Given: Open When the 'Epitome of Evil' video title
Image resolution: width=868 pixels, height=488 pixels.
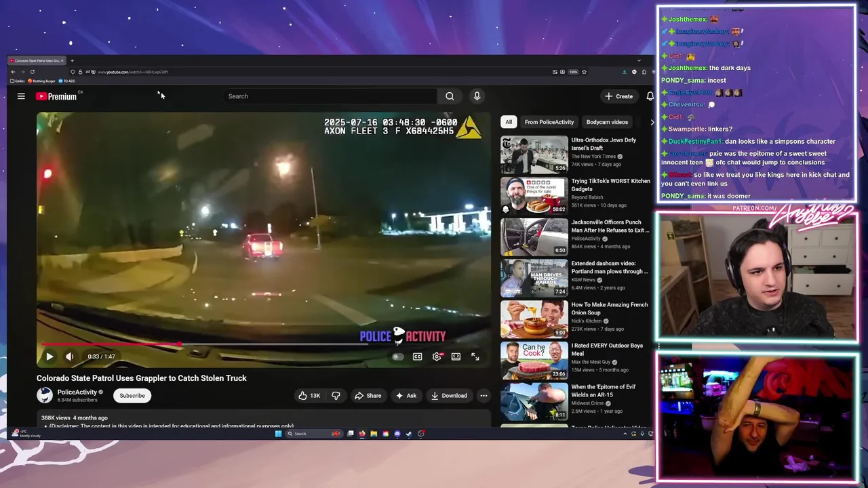Looking at the screenshot, I should (604, 390).
